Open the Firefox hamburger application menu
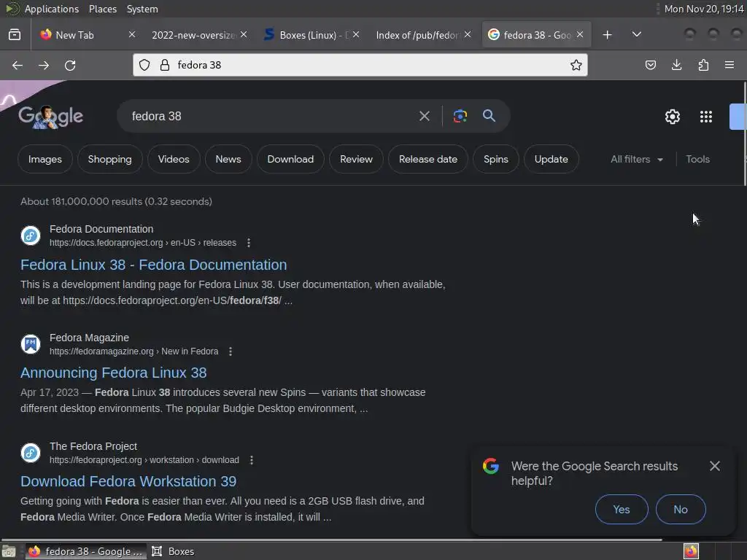This screenshot has height=560, width=747. pos(729,65)
